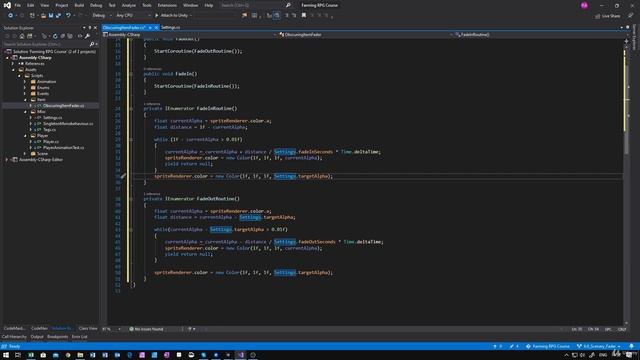The height and width of the screenshot is (360, 640).
Task: Open the Windows Start menu
Action: (6, 355)
